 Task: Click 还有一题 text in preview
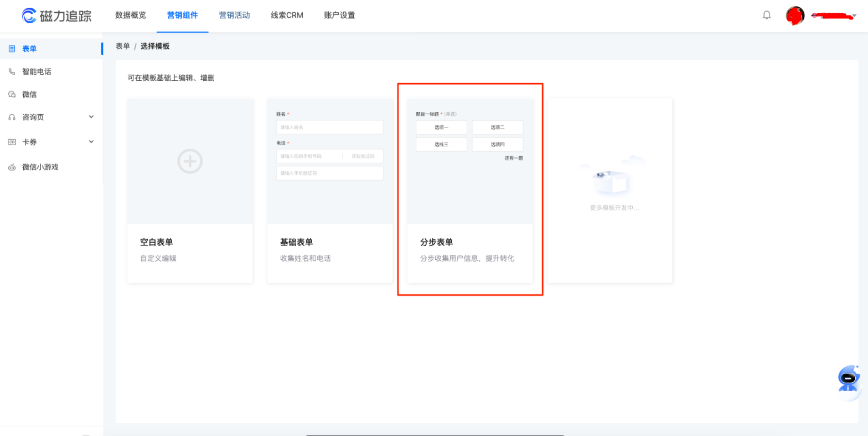point(514,158)
